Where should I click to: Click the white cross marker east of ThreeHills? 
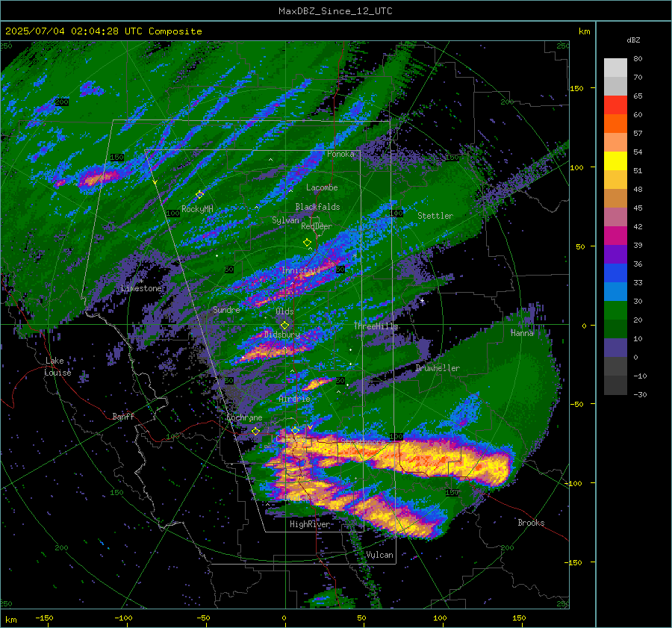[x=422, y=300]
